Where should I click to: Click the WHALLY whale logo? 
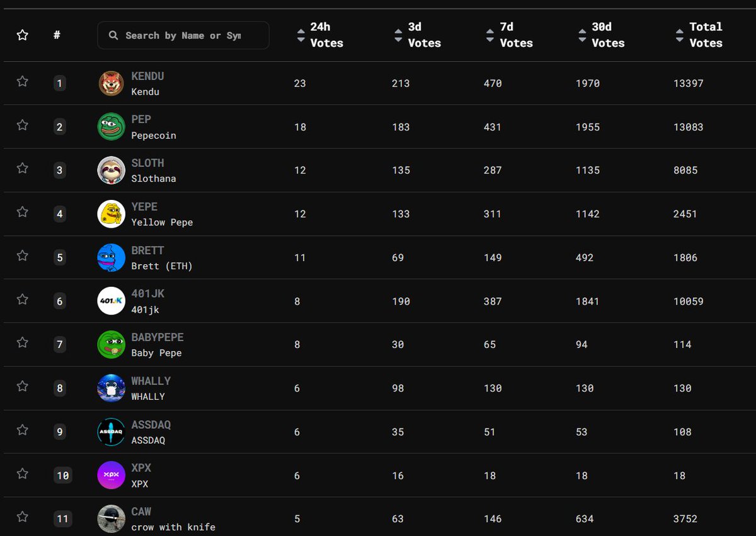[111, 388]
